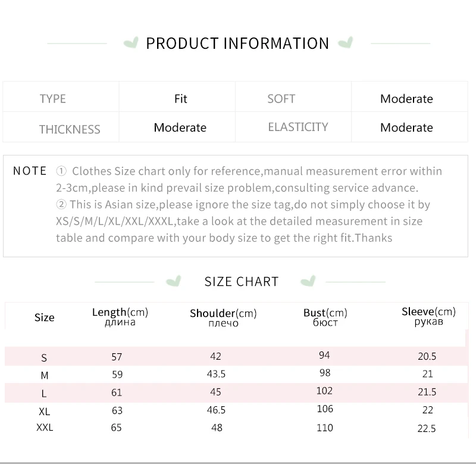Click the TYPE label cell

tap(61, 97)
